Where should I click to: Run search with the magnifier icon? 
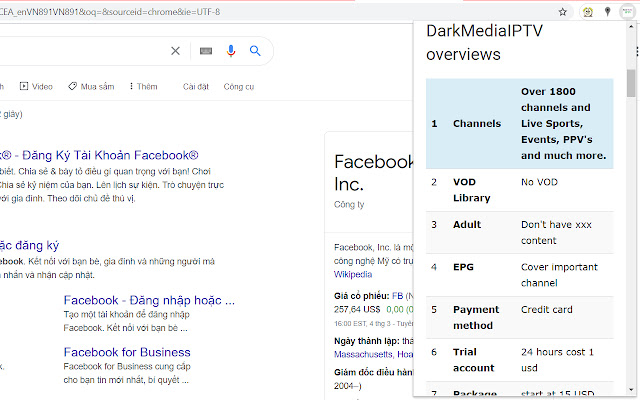click(x=255, y=51)
